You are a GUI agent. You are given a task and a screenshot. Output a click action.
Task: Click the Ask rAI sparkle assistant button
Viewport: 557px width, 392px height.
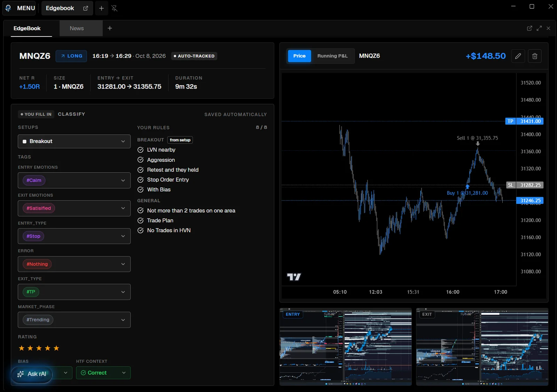tap(32, 374)
